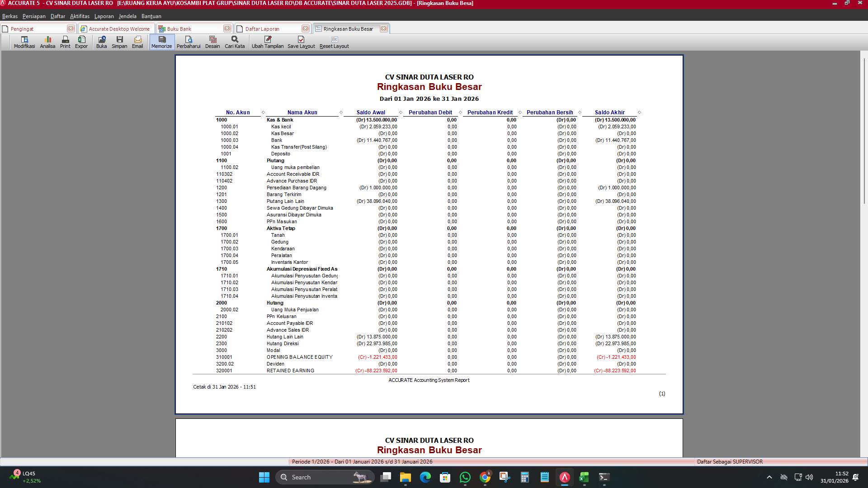Open the Analisa tool

pyautogui.click(x=47, y=42)
